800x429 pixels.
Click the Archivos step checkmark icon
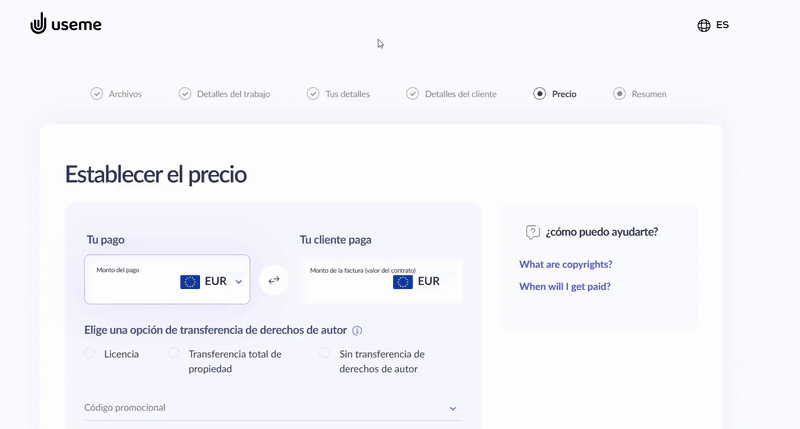[96, 94]
